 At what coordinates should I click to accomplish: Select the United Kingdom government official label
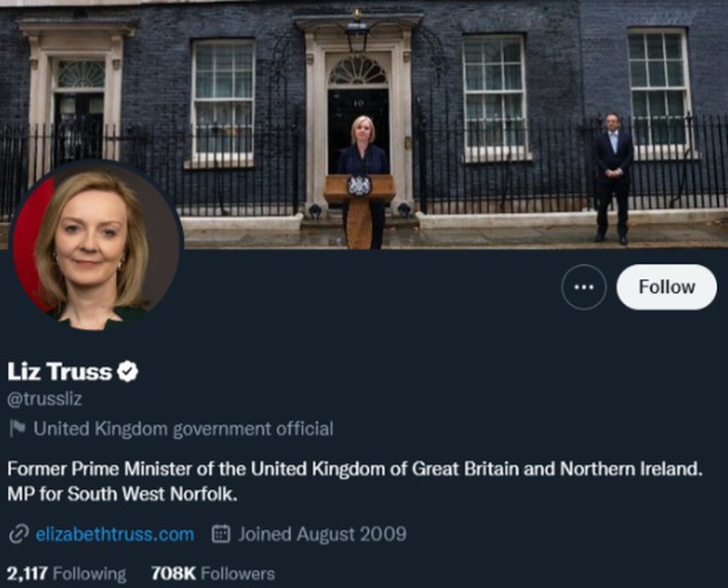tap(183, 429)
